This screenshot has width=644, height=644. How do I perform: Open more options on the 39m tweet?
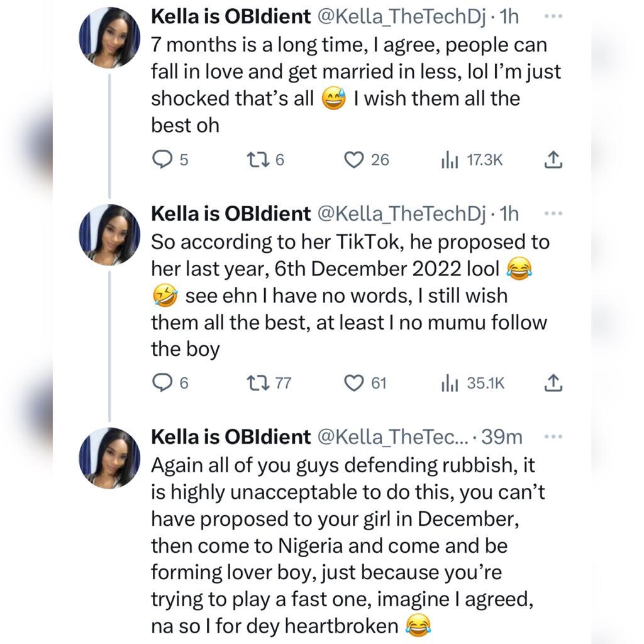point(553,436)
